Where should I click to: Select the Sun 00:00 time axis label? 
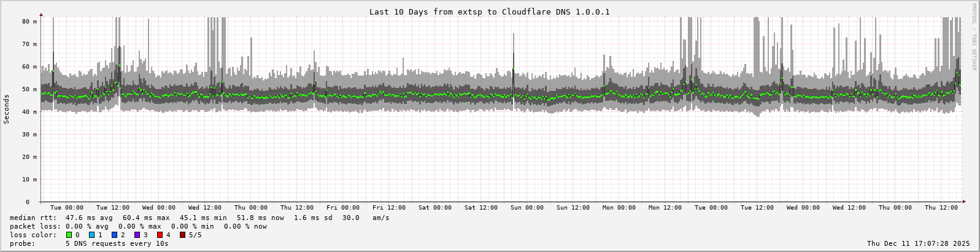point(527,208)
